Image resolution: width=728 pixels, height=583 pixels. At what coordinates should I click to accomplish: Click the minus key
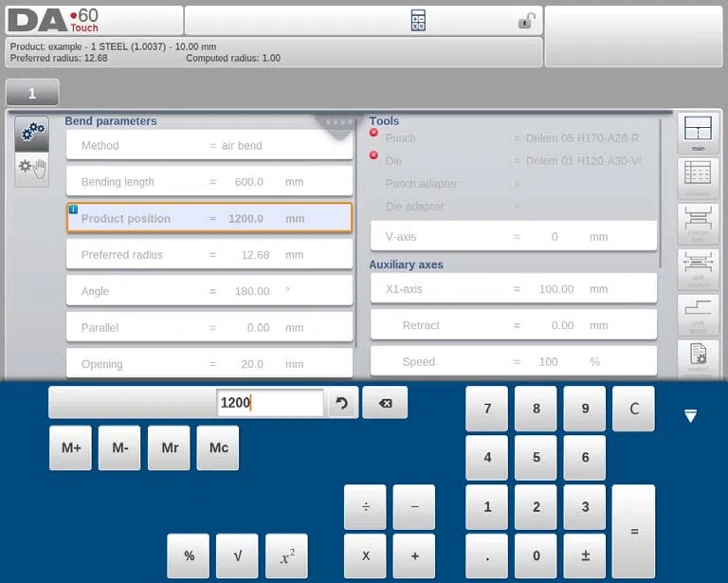(x=414, y=506)
